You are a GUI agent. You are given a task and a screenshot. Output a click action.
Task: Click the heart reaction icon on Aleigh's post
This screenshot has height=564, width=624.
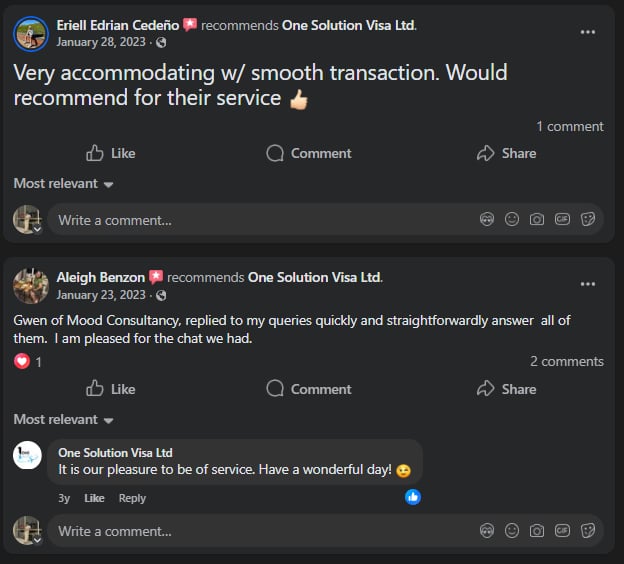[22, 362]
